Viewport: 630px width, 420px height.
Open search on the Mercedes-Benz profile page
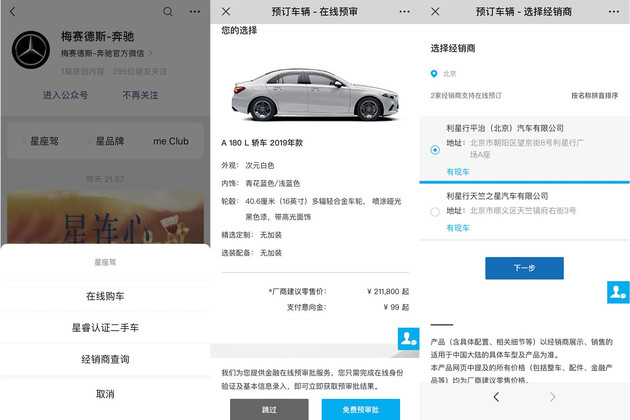168,12
